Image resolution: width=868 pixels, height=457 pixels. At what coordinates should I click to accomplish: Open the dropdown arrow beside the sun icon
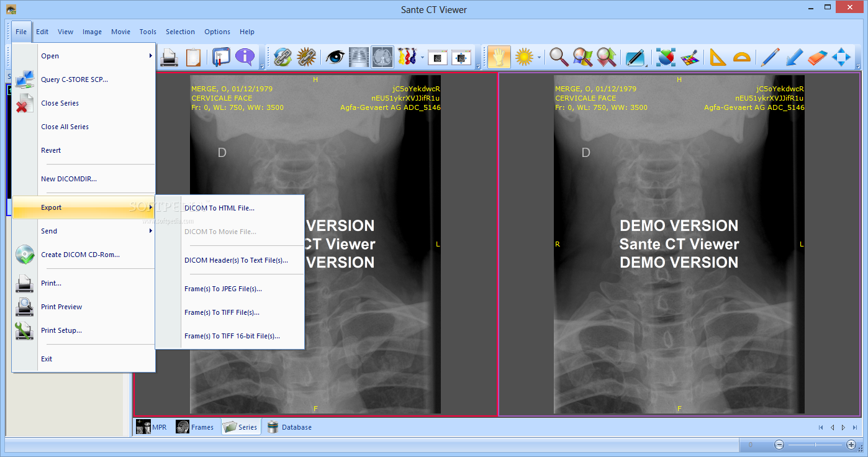(x=540, y=58)
